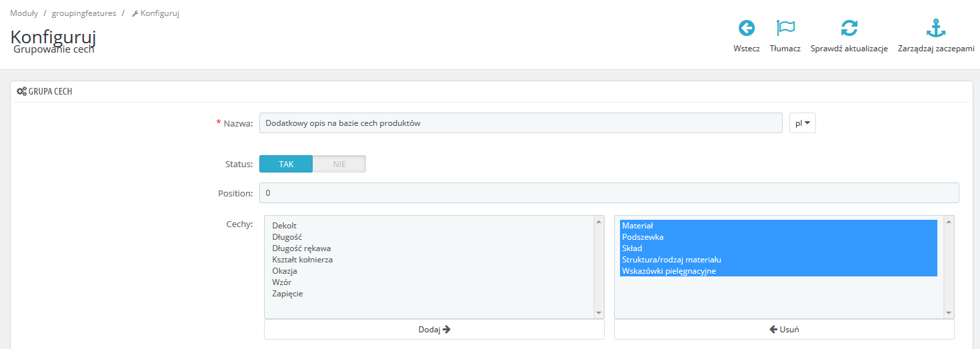Open Zarządzaj zaczepami anchor icon

coord(936,28)
